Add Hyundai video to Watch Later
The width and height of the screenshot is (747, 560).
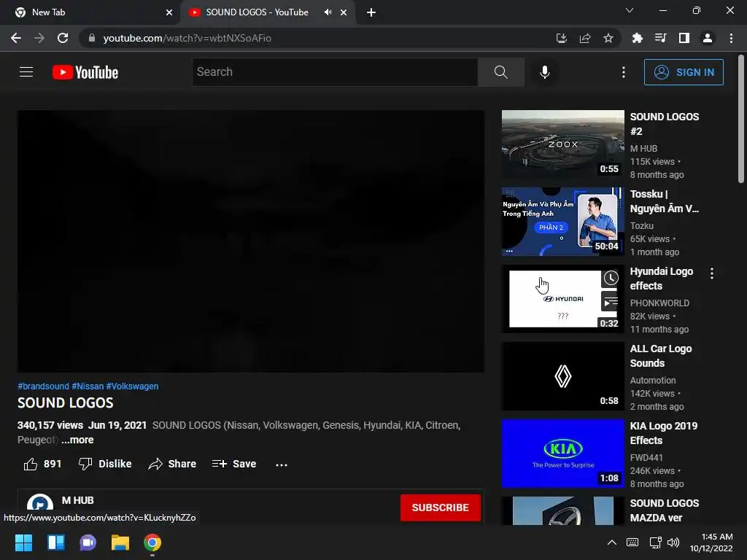point(611,278)
